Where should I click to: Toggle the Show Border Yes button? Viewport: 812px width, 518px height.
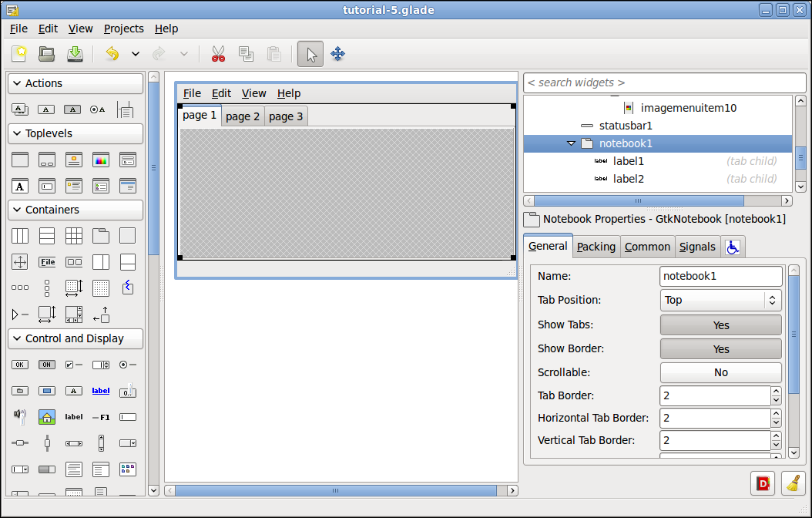click(x=721, y=348)
